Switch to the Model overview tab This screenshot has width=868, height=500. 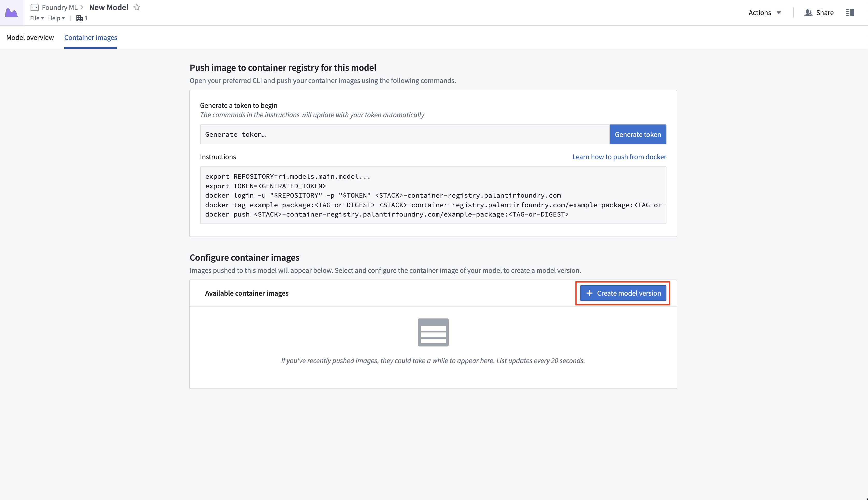coord(30,37)
